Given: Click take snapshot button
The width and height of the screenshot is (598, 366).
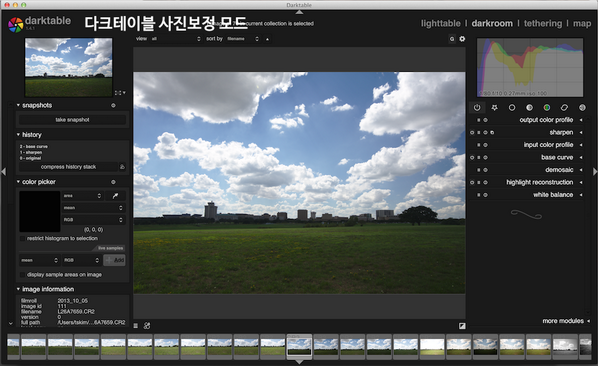Looking at the screenshot, I should 72,120.
